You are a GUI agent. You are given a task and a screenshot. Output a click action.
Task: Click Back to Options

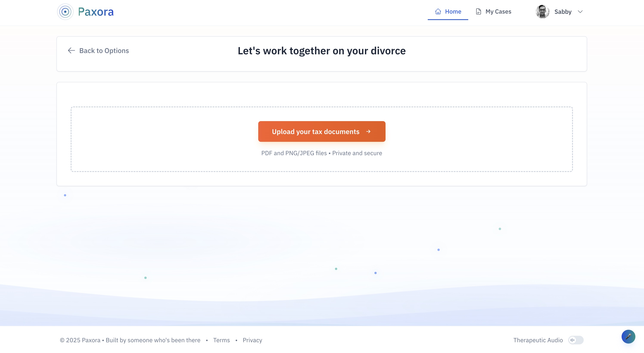point(104,50)
